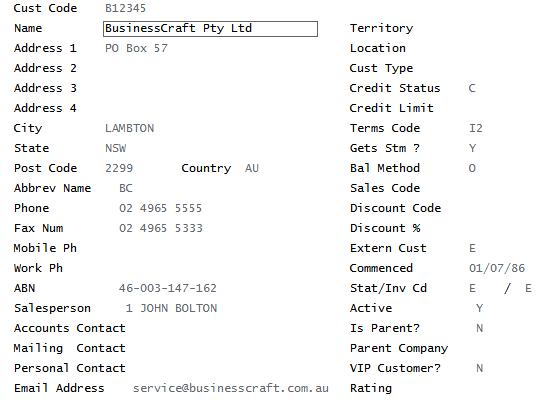Select the Abbrev Name value BC

pos(126,188)
